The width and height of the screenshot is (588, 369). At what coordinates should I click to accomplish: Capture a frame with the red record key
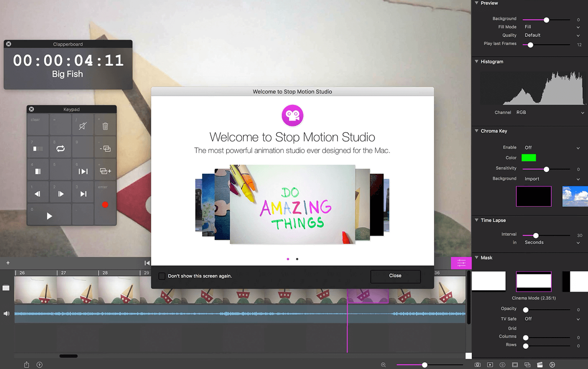pos(105,204)
